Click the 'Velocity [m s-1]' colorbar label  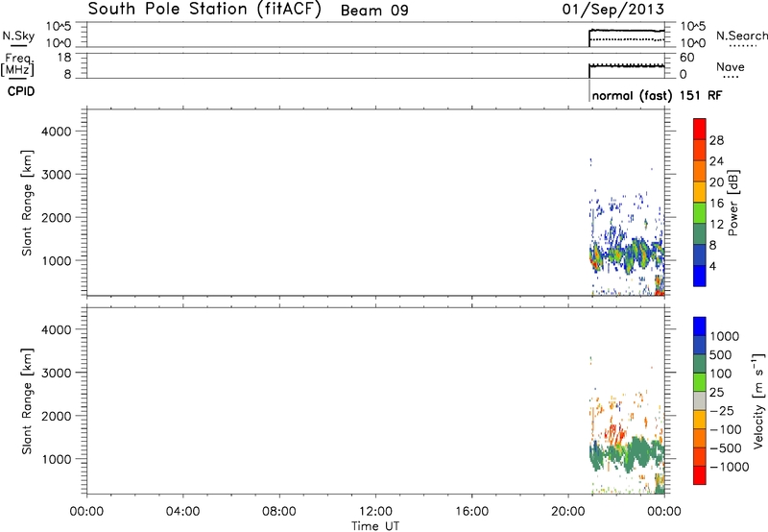point(758,400)
